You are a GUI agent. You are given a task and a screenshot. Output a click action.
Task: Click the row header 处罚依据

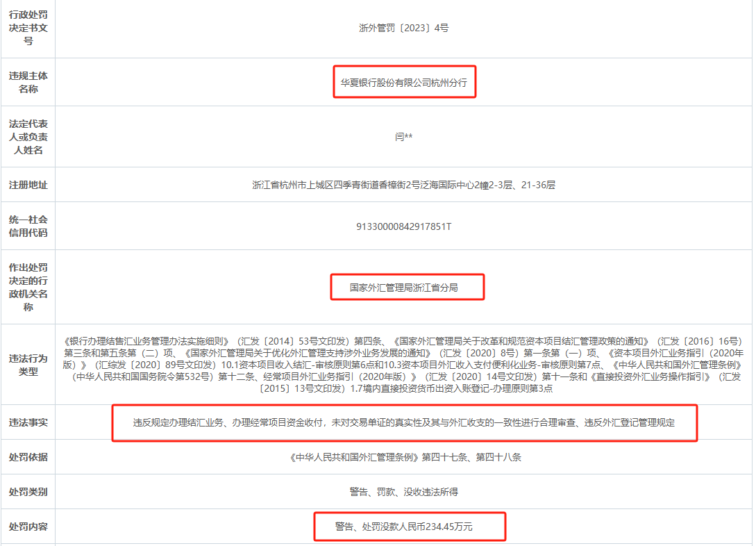(x=28, y=458)
